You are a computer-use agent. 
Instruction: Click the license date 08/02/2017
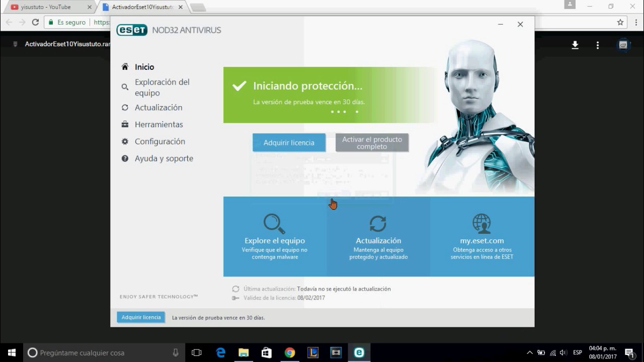point(311,298)
